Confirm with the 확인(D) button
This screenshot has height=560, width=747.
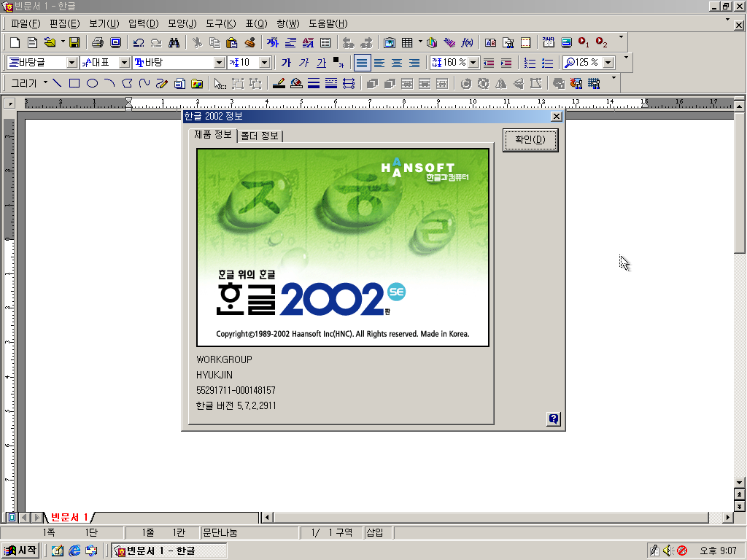530,139
